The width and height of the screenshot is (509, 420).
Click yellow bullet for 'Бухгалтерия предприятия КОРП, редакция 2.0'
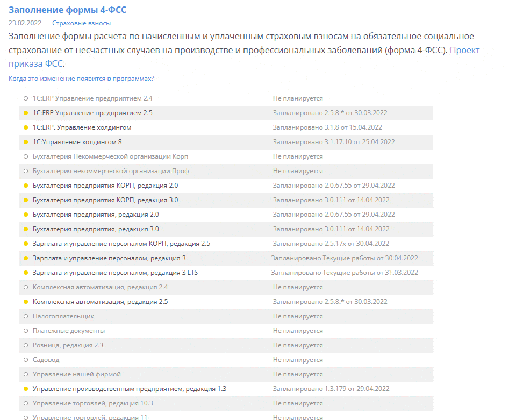click(x=26, y=186)
